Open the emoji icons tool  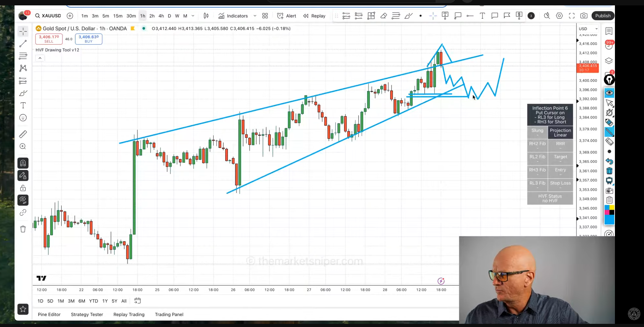pyautogui.click(x=23, y=118)
